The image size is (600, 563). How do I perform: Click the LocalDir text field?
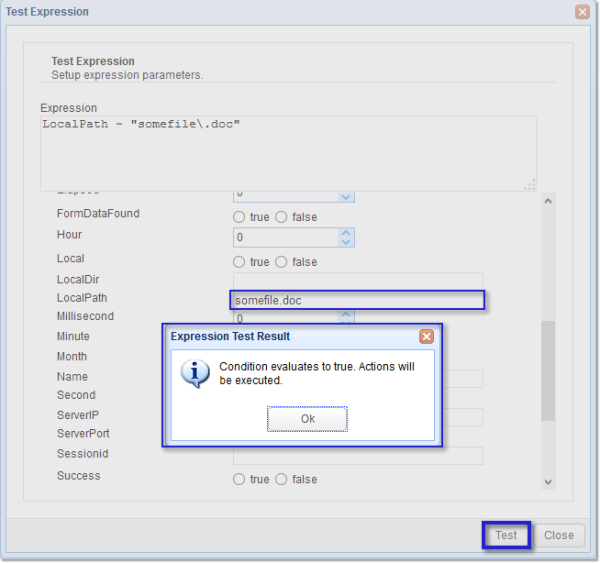(x=358, y=281)
